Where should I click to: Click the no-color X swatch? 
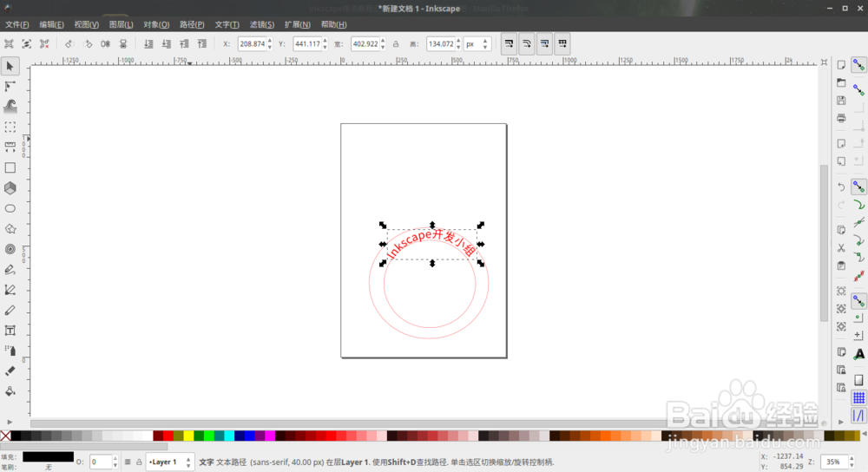tap(5, 436)
